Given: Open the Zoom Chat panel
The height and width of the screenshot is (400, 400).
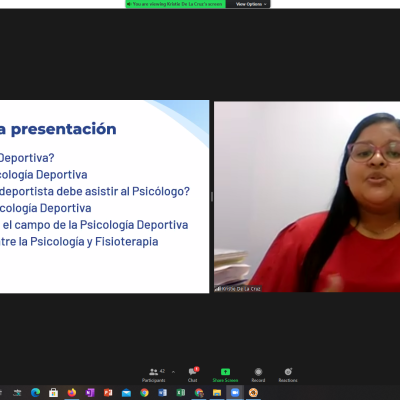Looking at the screenshot, I should 193,375.
